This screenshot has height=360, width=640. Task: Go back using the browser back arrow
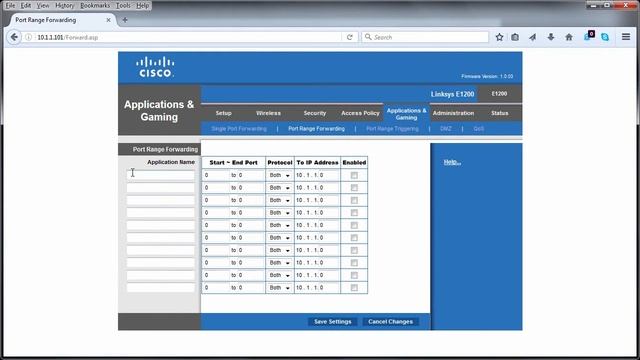click(x=14, y=37)
